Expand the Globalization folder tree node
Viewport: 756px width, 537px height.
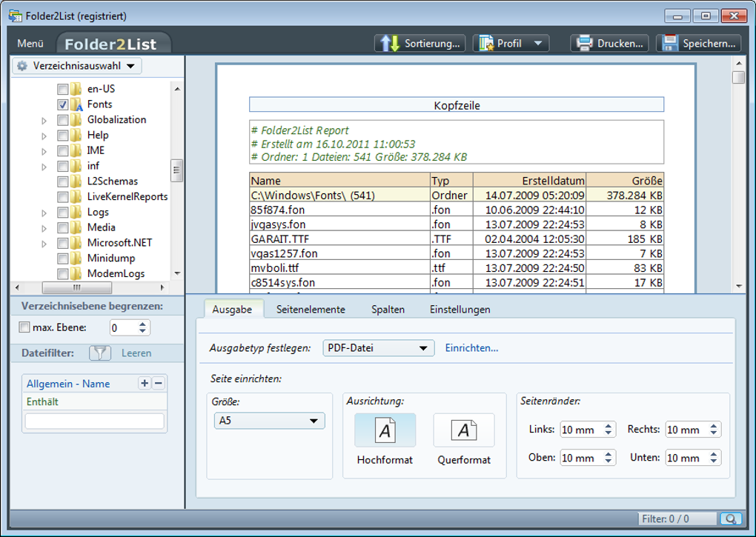(44, 120)
